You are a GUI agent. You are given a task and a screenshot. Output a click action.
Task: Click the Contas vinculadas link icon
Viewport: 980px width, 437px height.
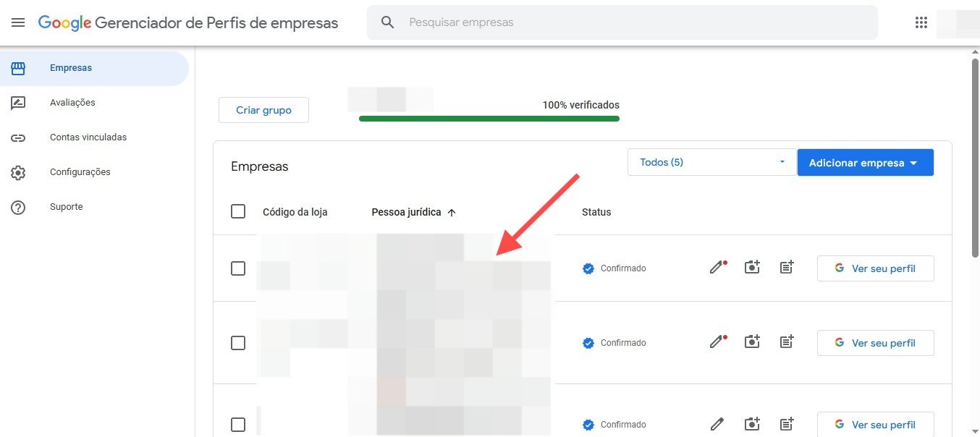20,137
